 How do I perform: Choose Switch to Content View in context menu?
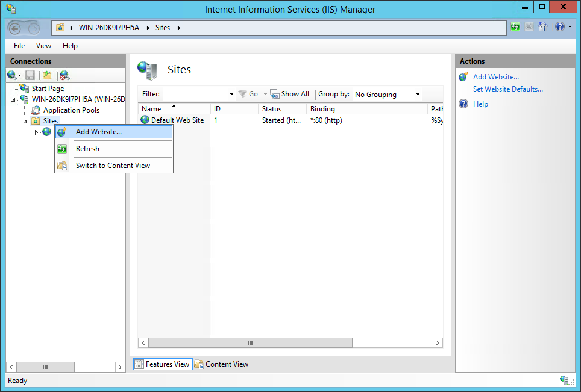pyautogui.click(x=114, y=166)
